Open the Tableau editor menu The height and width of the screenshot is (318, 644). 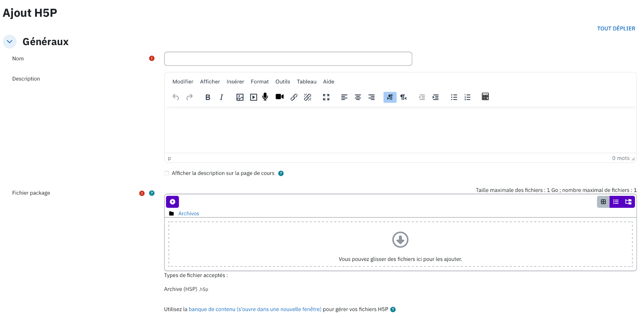(307, 82)
